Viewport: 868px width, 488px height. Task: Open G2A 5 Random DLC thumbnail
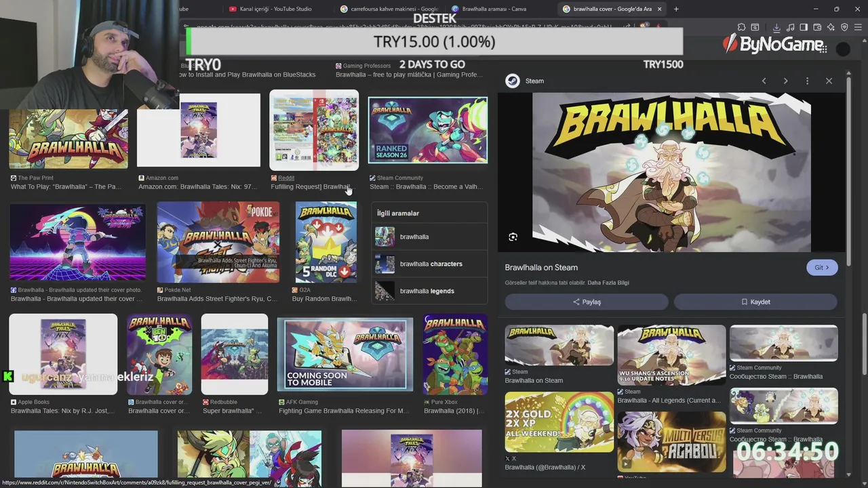(326, 242)
